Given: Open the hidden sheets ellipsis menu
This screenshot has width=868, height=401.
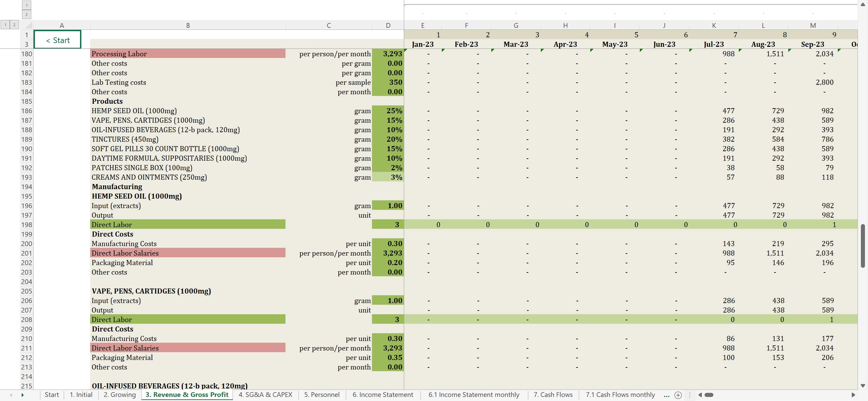Looking at the screenshot, I should [x=666, y=395].
